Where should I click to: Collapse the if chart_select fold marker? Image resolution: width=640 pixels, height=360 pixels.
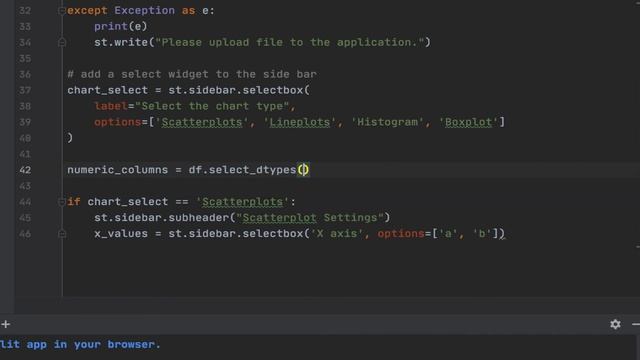point(62,202)
